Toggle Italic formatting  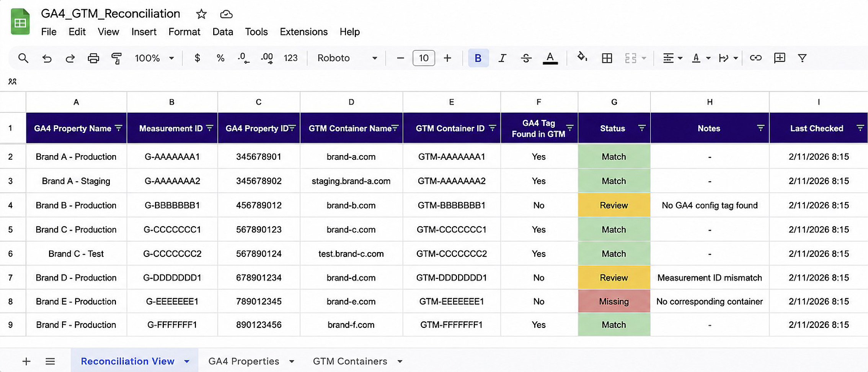(502, 58)
